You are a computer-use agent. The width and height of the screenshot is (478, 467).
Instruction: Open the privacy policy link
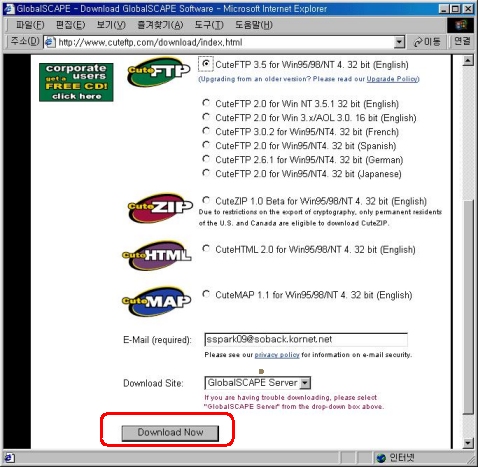[x=277, y=355]
